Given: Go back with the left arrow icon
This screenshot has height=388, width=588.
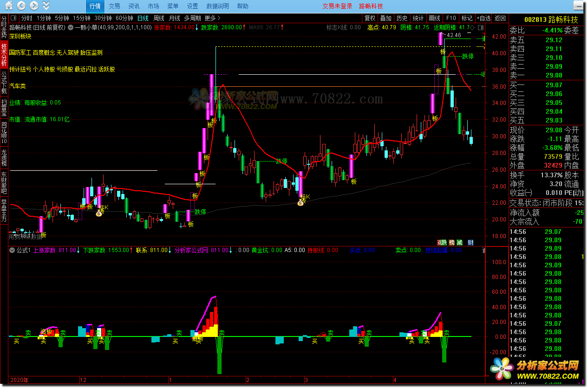Looking at the screenshot, I should click(x=21, y=6).
